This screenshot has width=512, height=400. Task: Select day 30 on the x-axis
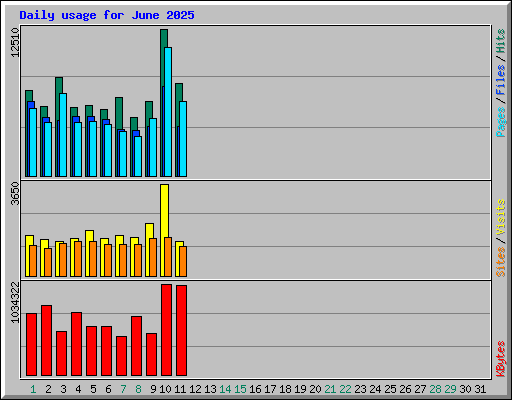465,389
